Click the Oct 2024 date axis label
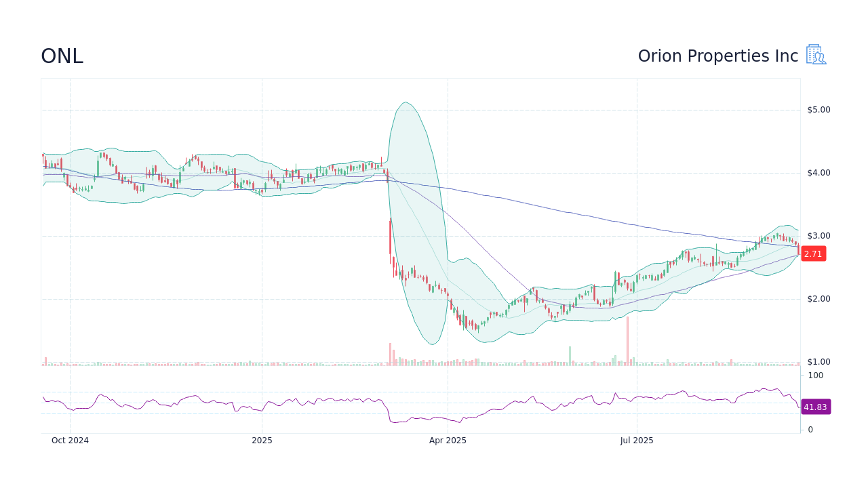 tap(70, 440)
